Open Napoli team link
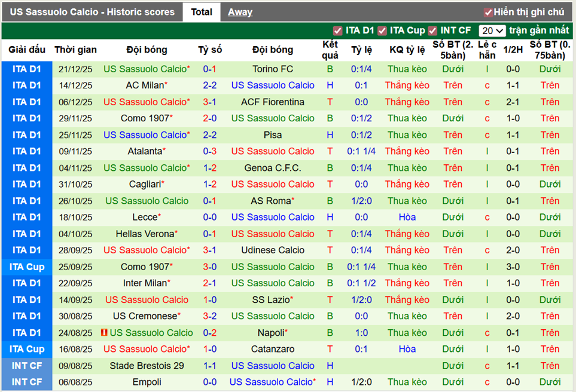 point(271,333)
